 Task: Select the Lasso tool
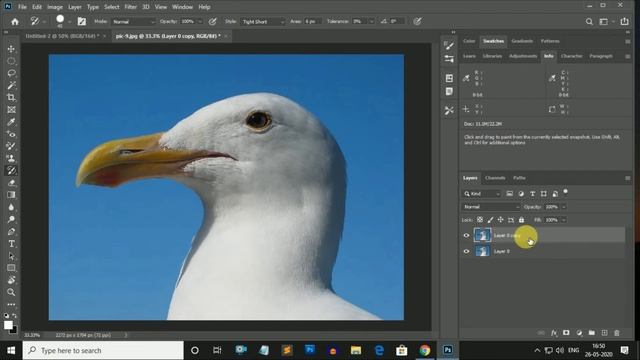(11, 73)
